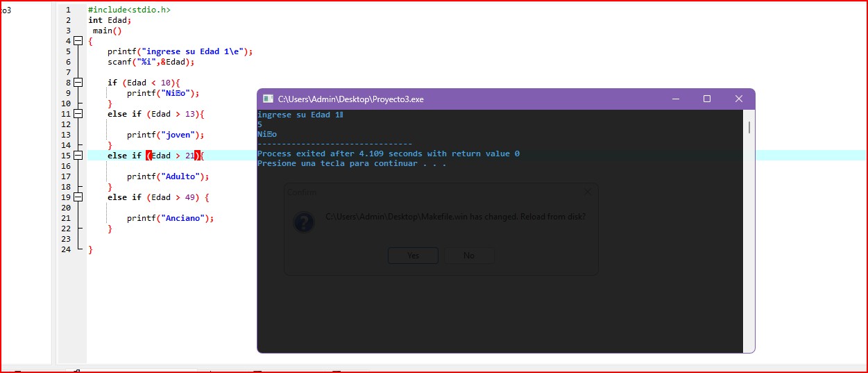Toggle the code fold marker at line 19

78,197
